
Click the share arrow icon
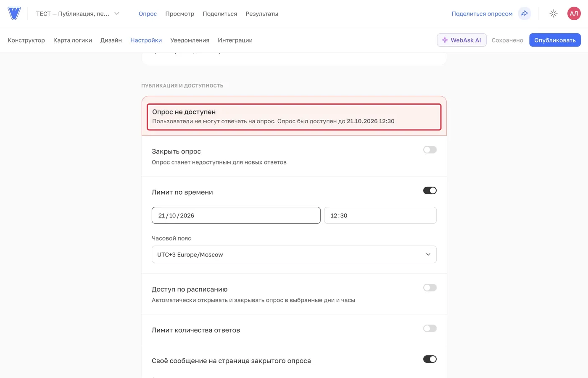pyautogui.click(x=525, y=13)
